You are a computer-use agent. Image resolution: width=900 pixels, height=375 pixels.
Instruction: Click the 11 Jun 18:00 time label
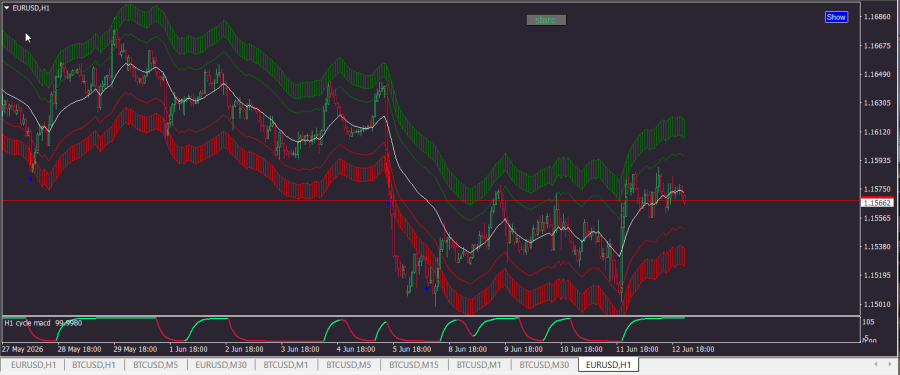click(x=637, y=349)
